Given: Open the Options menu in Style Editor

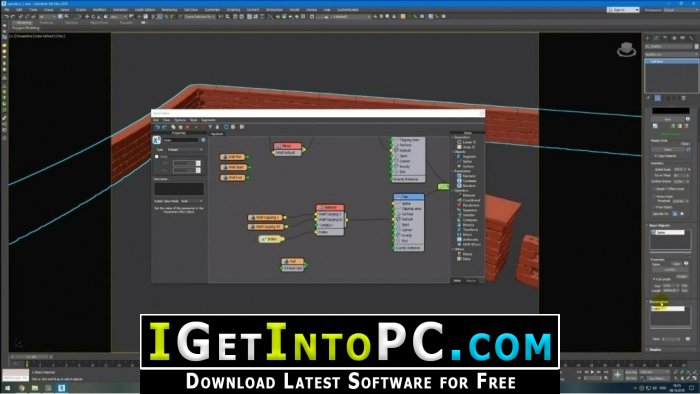Looking at the screenshot, I should (180, 120).
